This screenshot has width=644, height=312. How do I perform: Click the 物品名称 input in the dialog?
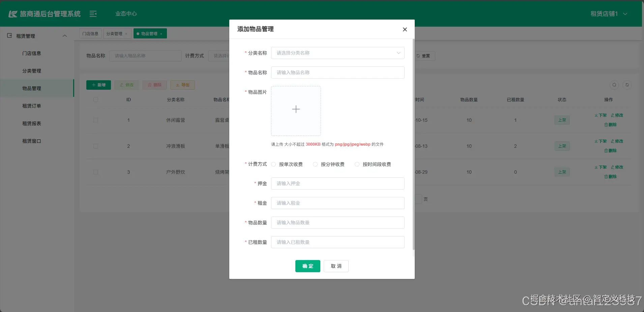click(338, 73)
